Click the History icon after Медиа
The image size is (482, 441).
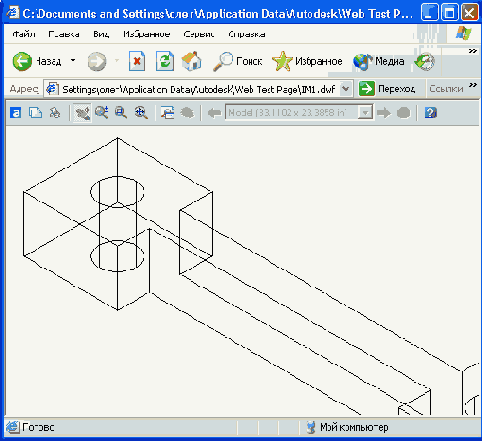click(x=425, y=62)
